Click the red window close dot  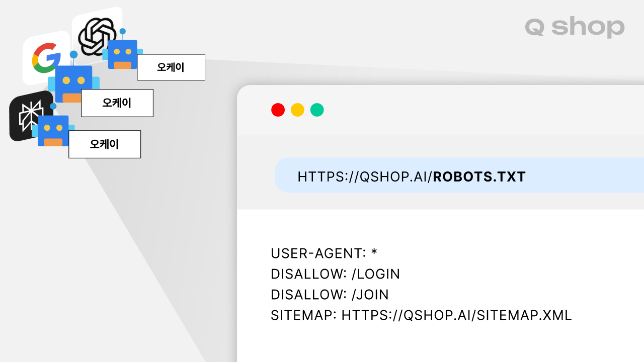point(278,110)
